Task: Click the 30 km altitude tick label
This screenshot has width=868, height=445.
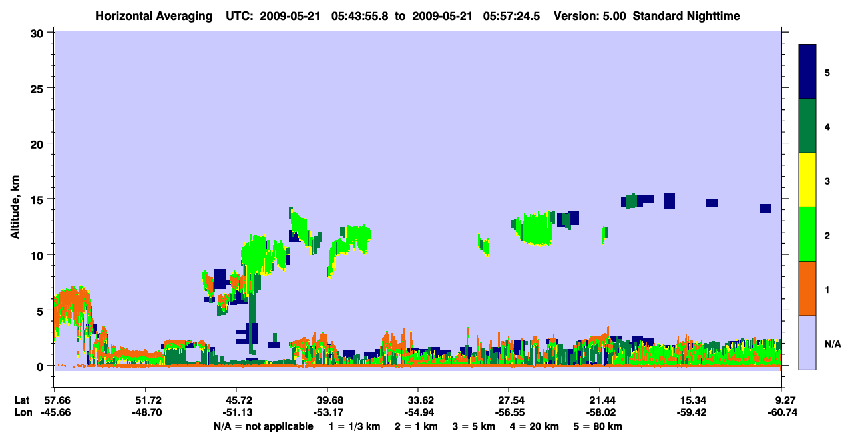Action: point(38,33)
